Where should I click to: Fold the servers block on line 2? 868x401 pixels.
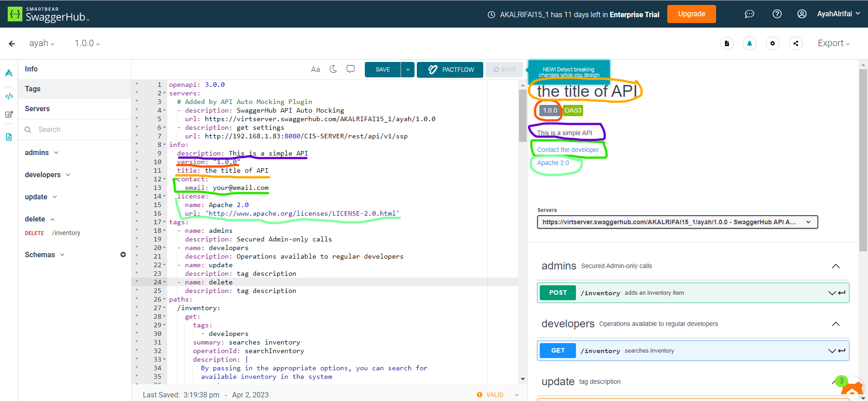164,94
